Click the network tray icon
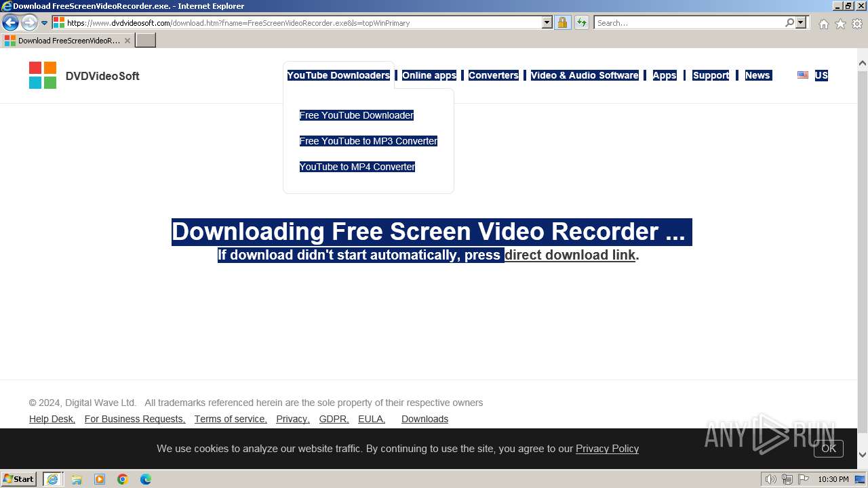 (x=787, y=479)
